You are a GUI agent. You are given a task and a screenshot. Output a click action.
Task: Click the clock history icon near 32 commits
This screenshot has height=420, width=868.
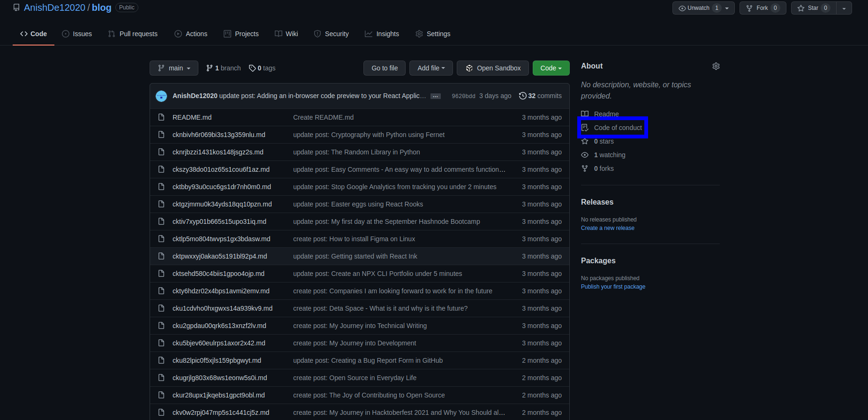coord(522,96)
